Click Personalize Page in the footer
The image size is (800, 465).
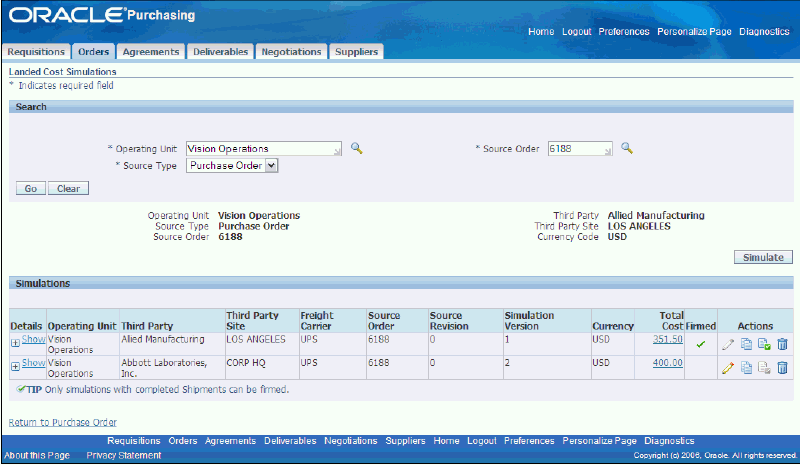coord(599,440)
